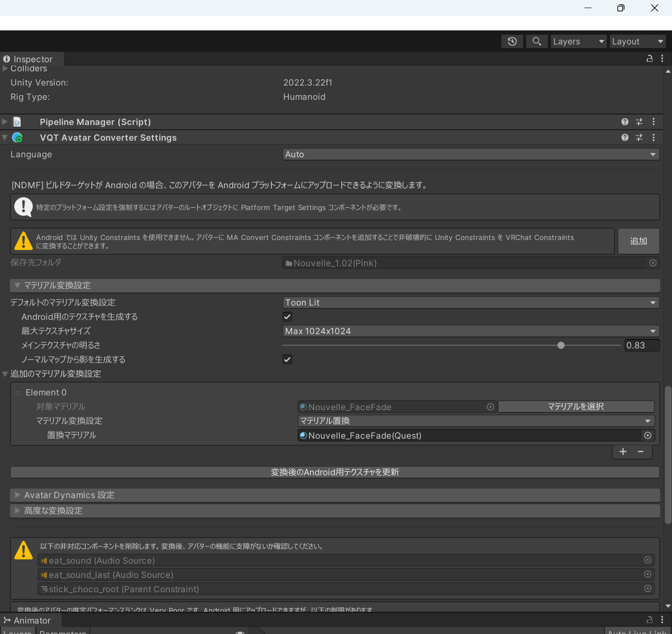The image size is (672, 634).
Task: Switch to the Inspector tab
Action: point(32,59)
